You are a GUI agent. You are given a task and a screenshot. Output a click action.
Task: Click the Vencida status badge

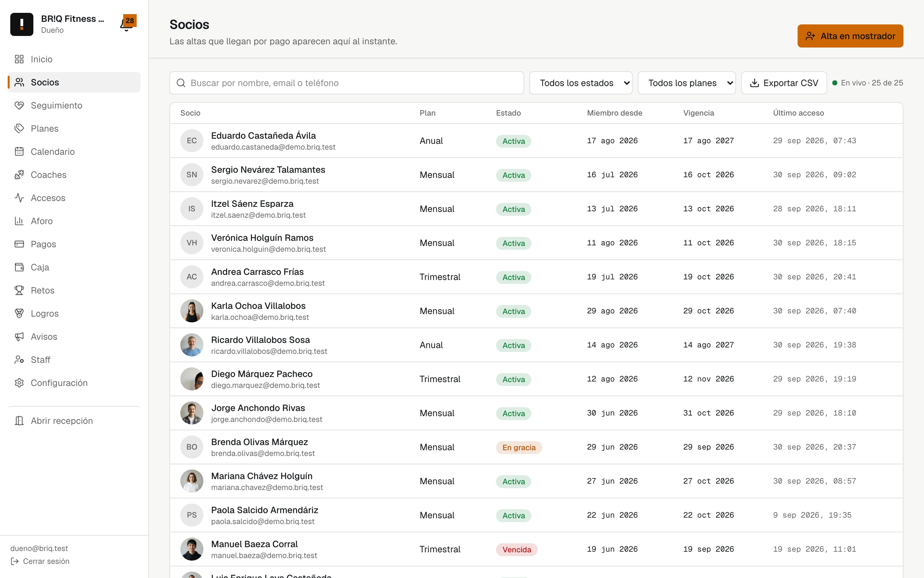pos(517,549)
